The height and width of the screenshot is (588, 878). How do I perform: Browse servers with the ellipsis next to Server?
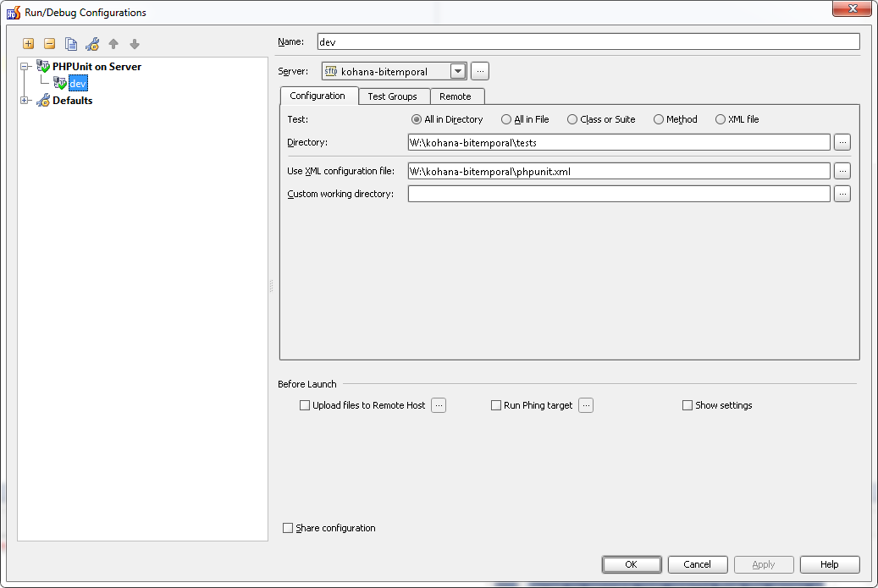coord(480,71)
